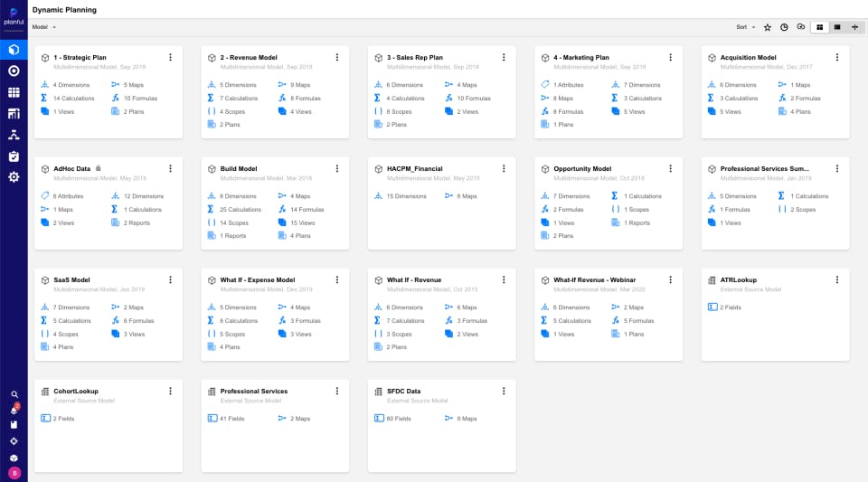Click the user avatar B
Viewport: 868px width, 482px height.
[14, 472]
